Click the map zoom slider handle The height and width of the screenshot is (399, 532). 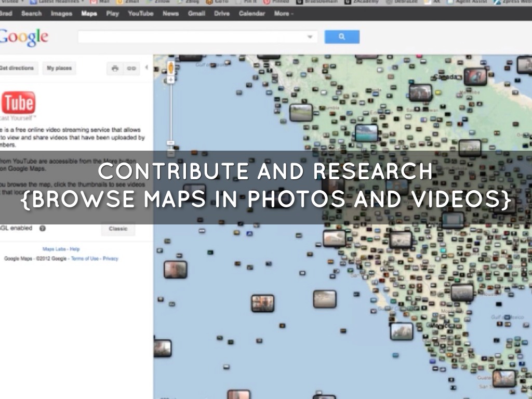(170, 143)
